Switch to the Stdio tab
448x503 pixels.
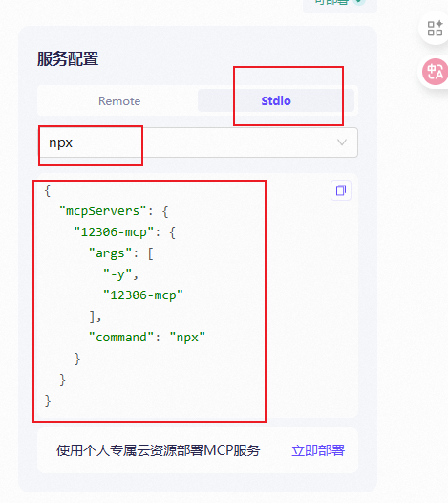[276, 101]
